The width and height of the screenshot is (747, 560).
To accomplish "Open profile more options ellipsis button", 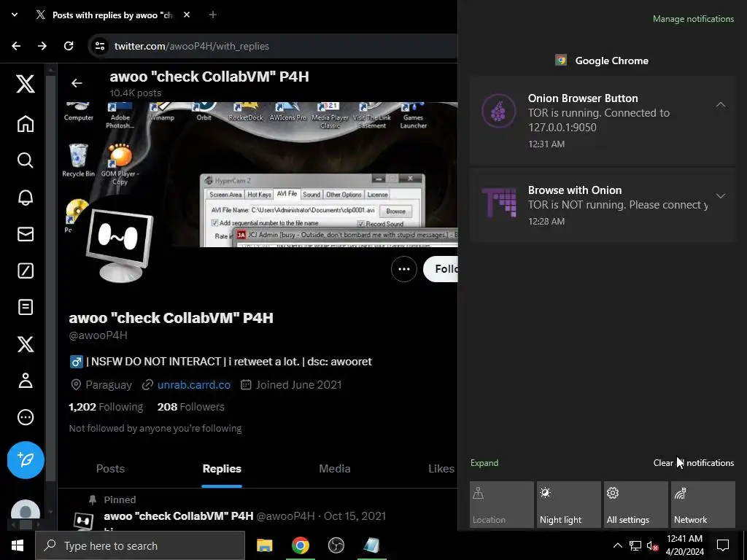I will [x=404, y=269].
